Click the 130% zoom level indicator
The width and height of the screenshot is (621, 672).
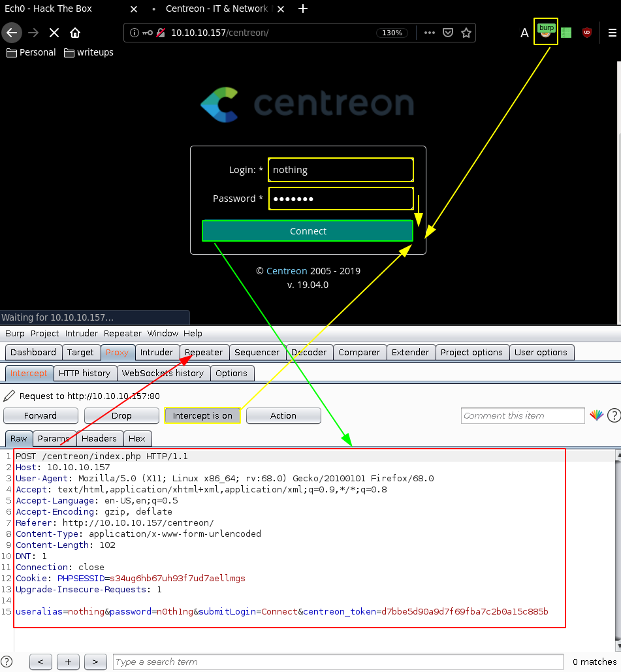pos(392,33)
